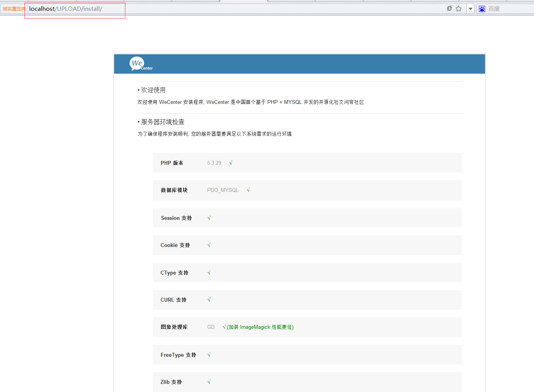
Task: Click the 为了确保程序安装顺利 requirement description text
Action: tap(215, 134)
